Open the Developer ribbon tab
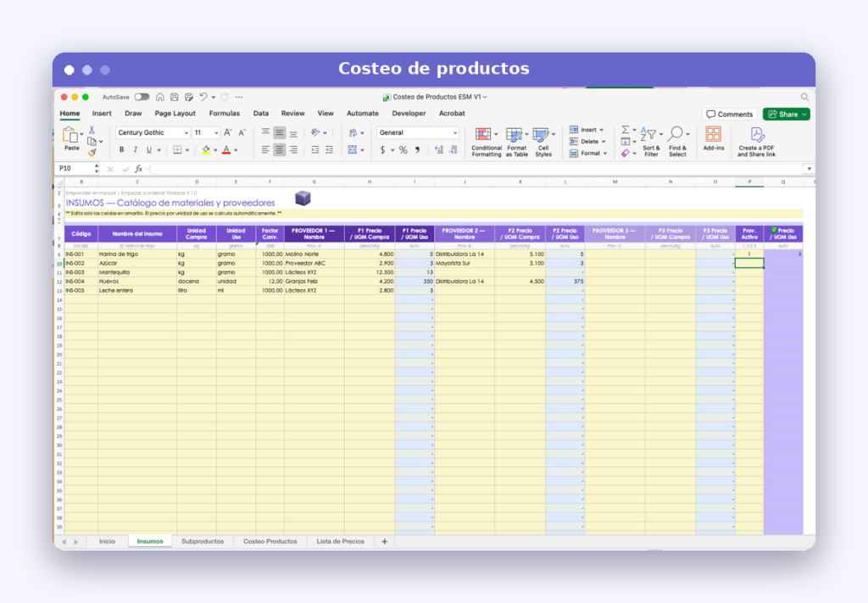 pos(409,114)
